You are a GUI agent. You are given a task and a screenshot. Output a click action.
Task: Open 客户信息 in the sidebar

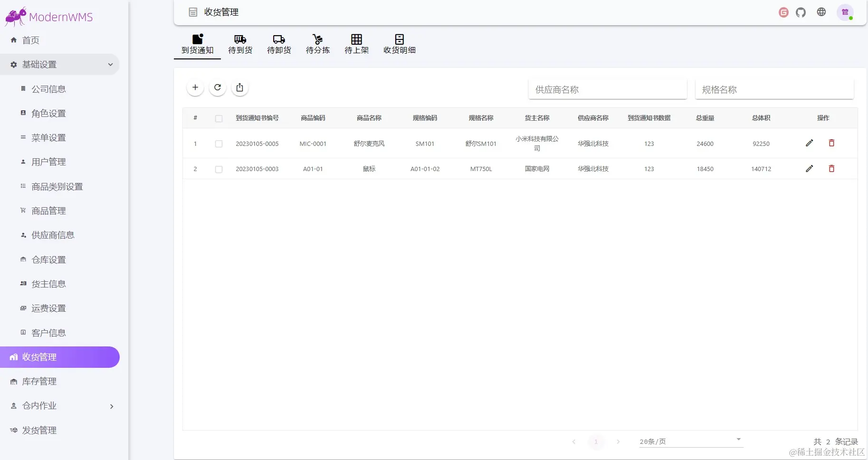[x=48, y=333]
